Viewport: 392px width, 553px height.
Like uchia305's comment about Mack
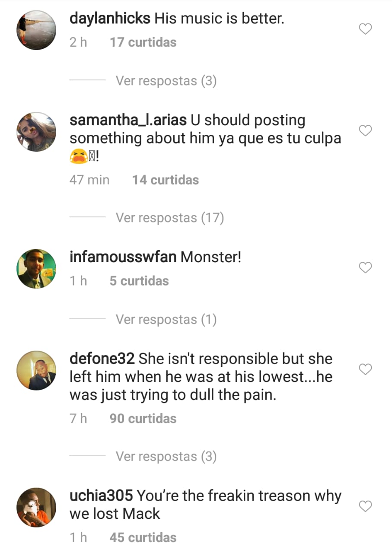tap(366, 506)
